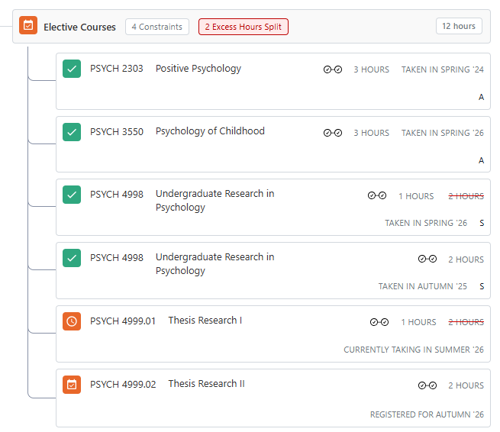Screen dimensions: 500x432
Task: Click PSYCH 4998 code taken in Autumn '25
Action: pos(117,258)
